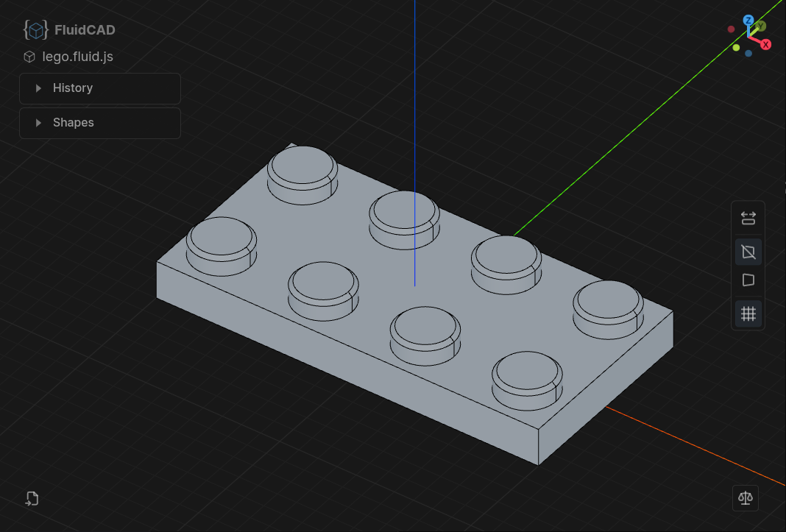786x532 pixels.
Task: Open the lego.fluid.js file entry
Action: pyautogui.click(x=76, y=56)
